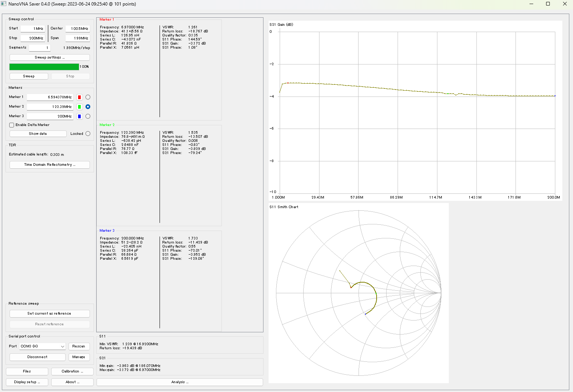573x392 pixels.
Task: Select the Marker 3 radio button
Action: (x=88, y=116)
